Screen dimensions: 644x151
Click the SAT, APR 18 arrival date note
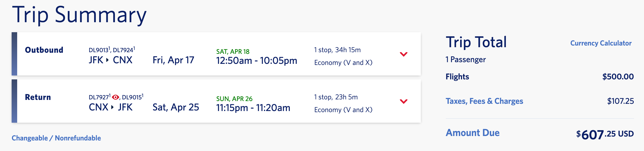[233, 52]
